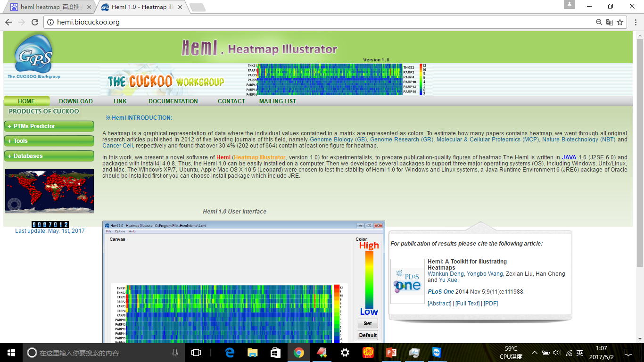This screenshot has height=362, width=644.
Task: Launch Microsoft Edge from the taskbar
Action: tap(230, 353)
